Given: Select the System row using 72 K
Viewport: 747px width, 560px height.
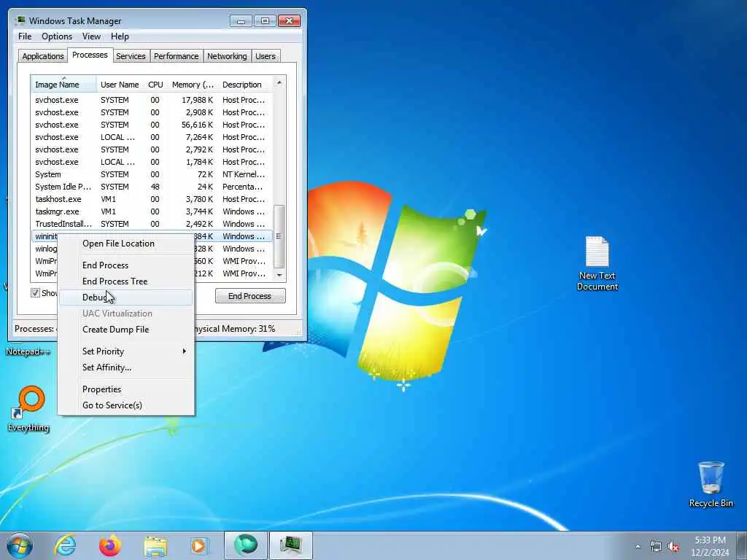Looking at the screenshot, I should pos(152,174).
